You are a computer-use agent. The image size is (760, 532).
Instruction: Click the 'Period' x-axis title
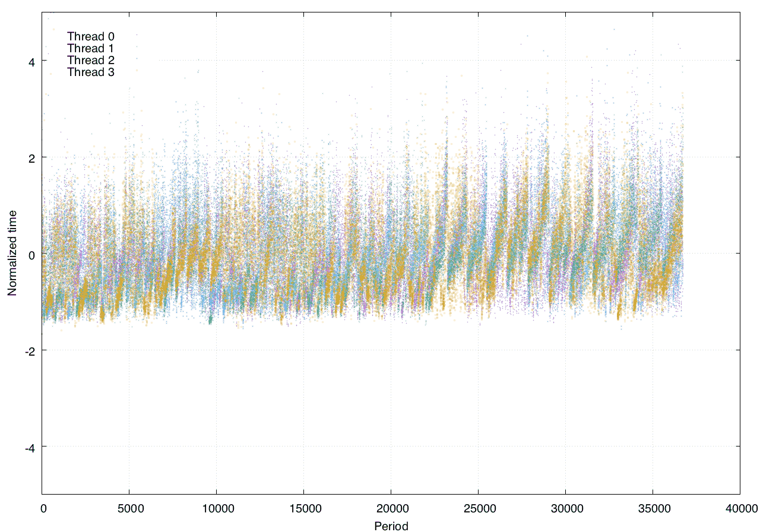tap(391, 525)
